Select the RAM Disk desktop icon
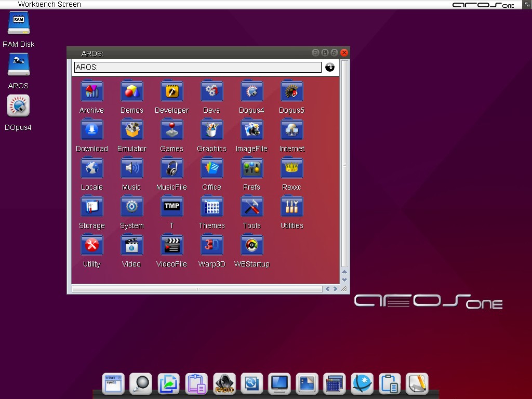Viewport: 532px width, 399px height. pyautogui.click(x=19, y=24)
